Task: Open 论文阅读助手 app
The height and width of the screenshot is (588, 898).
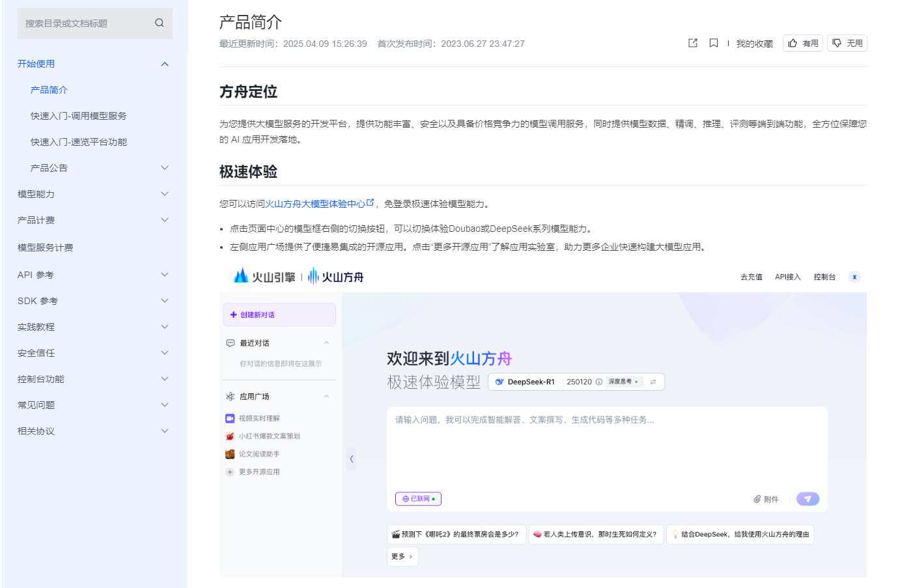Action: [x=253, y=454]
